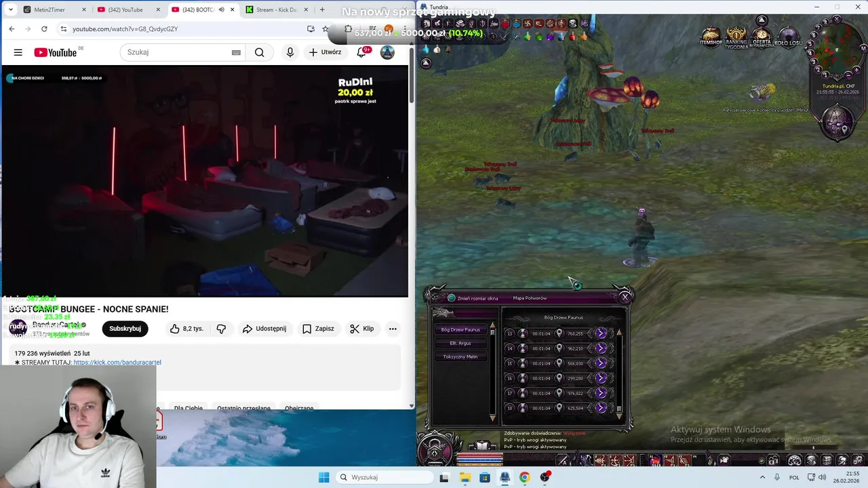Click the YouTube search magnifier button
Image resolution: width=868 pixels, height=488 pixels.
coord(260,52)
